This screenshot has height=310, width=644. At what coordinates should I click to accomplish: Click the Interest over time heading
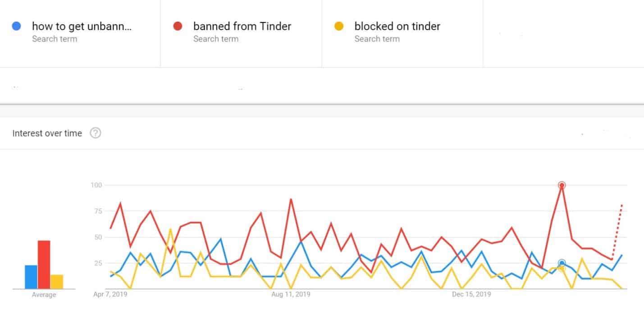[47, 133]
